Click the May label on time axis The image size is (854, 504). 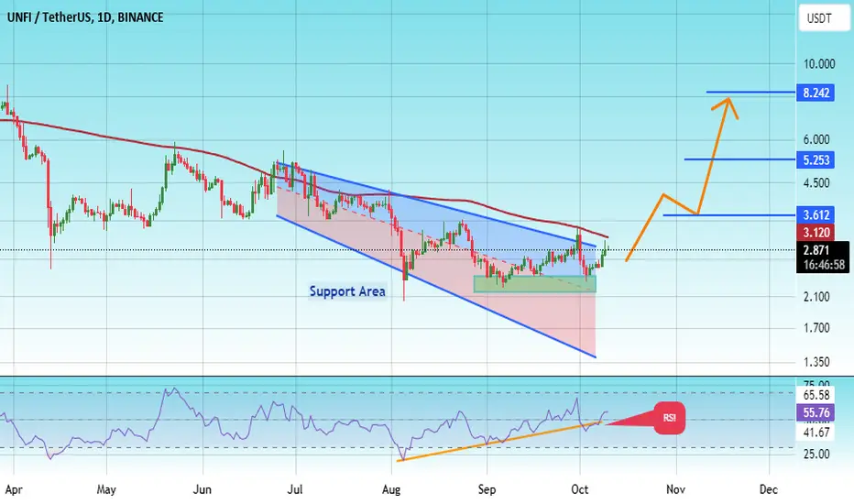[106, 490]
